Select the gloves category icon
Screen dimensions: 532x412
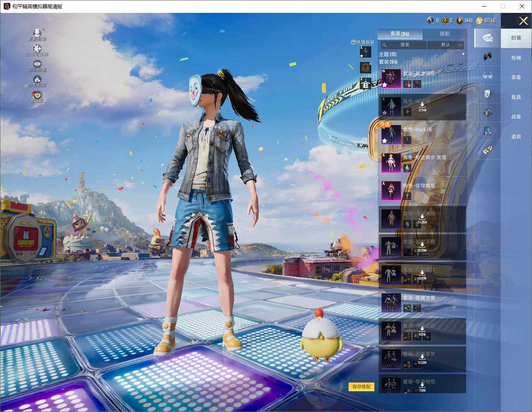(488, 56)
